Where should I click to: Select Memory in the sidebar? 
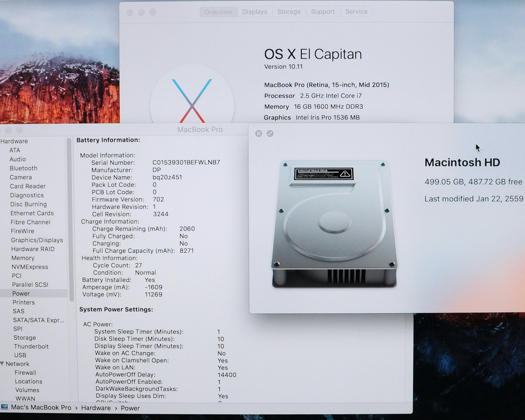pyautogui.click(x=23, y=258)
